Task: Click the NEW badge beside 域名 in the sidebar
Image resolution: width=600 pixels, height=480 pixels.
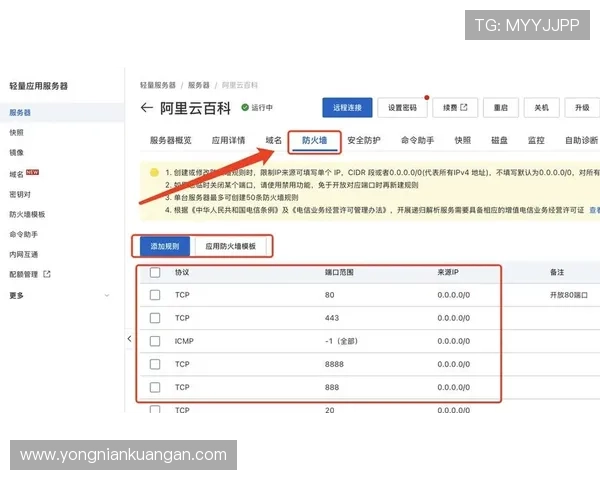Action: coord(32,172)
